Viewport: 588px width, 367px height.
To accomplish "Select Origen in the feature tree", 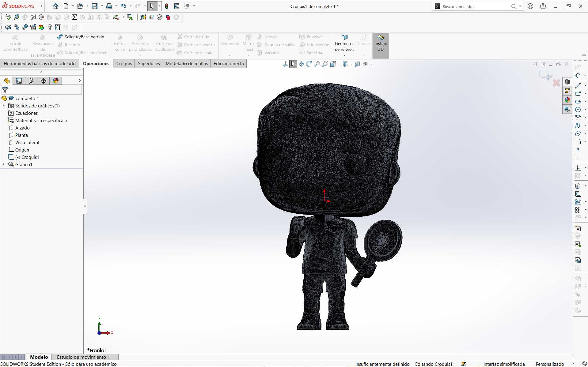I will 22,150.
